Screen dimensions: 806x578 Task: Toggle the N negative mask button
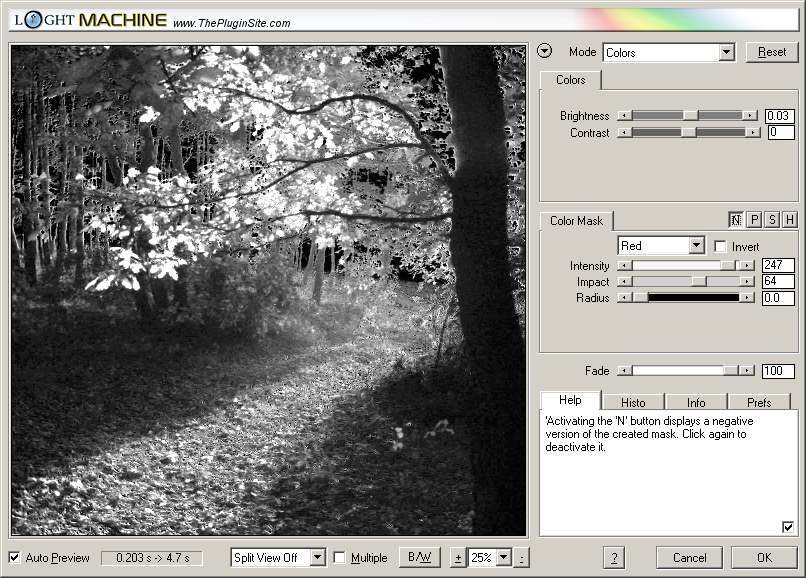point(736,220)
